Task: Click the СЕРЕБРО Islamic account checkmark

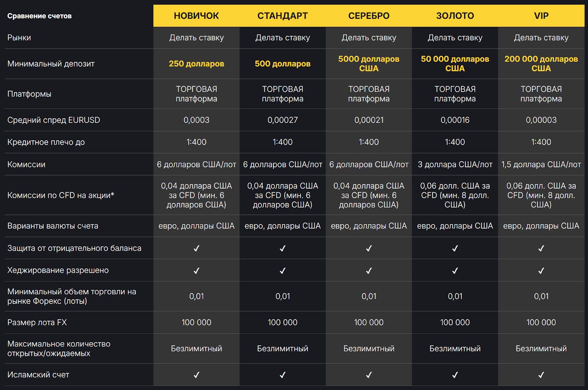Action: point(369,375)
